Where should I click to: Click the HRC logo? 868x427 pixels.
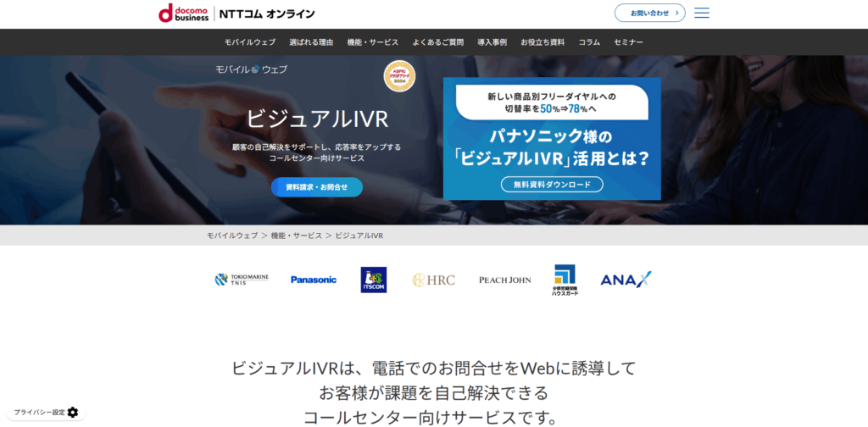click(433, 280)
